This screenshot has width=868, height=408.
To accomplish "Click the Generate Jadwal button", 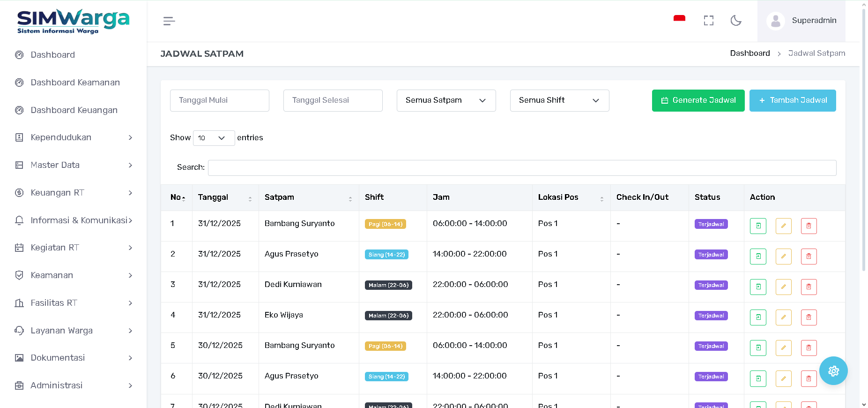I will 698,100.
